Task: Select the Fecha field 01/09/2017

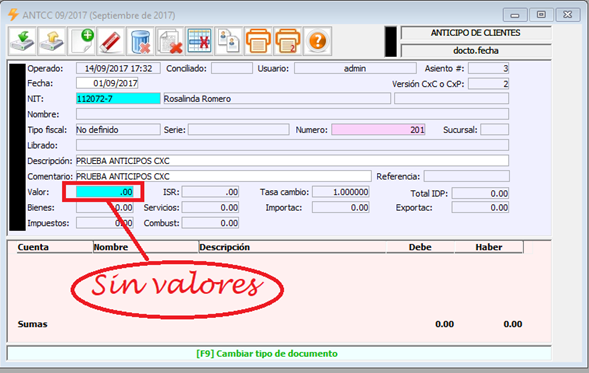Action: tap(107, 83)
